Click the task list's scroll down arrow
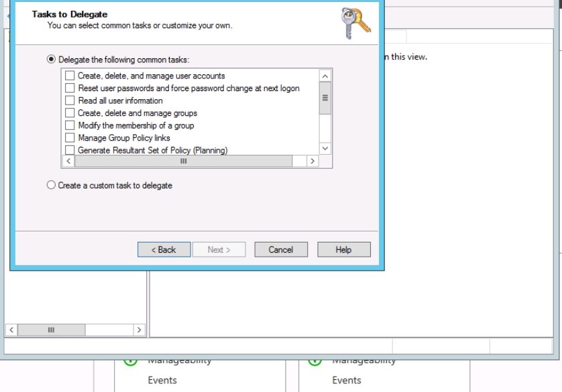This screenshot has width=562, height=392. pyautogui.click(x=325, y=149)
